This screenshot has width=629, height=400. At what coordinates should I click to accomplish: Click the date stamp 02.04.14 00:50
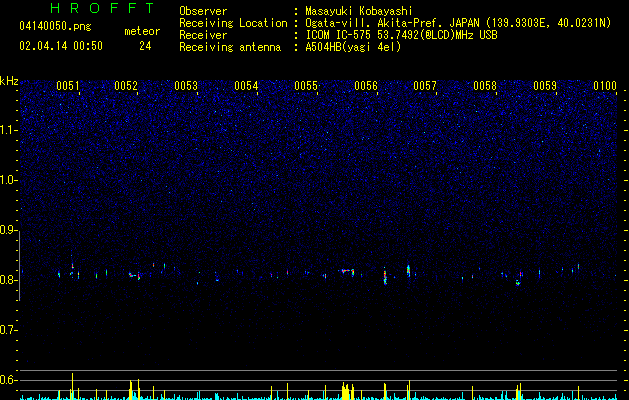[x=61, y=46]
